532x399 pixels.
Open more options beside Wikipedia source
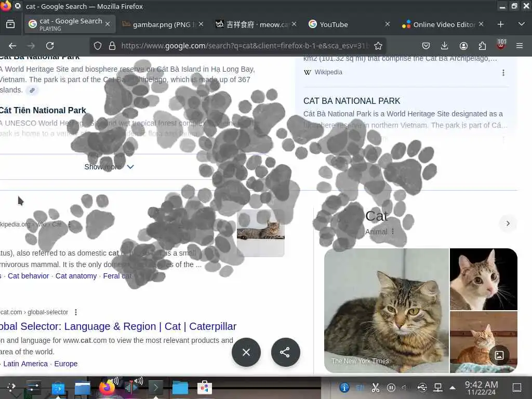click(x=503, y=73)
